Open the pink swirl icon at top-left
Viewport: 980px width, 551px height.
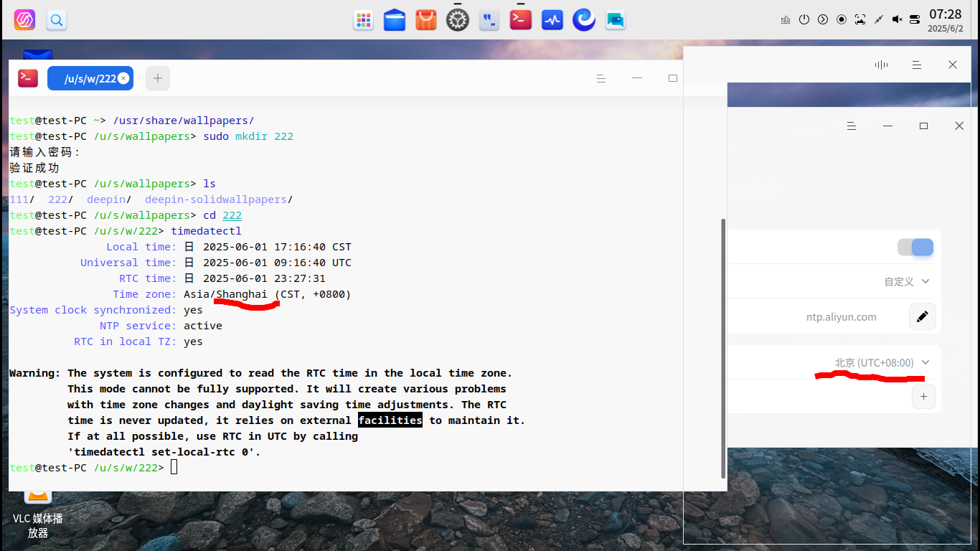coord(24,20)
